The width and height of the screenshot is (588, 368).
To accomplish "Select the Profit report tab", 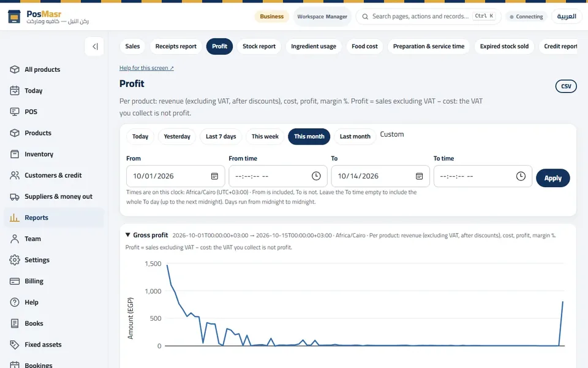I will (219, 46).
